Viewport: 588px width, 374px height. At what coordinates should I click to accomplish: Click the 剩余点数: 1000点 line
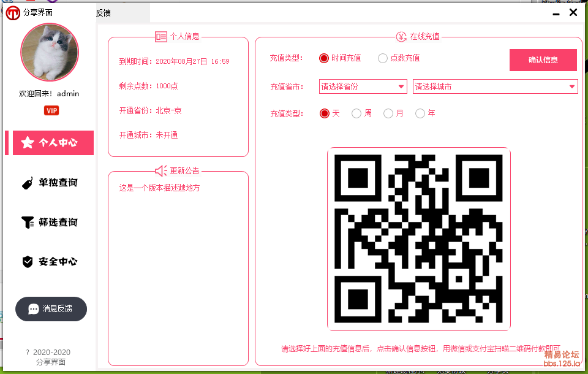coord(148,86)
